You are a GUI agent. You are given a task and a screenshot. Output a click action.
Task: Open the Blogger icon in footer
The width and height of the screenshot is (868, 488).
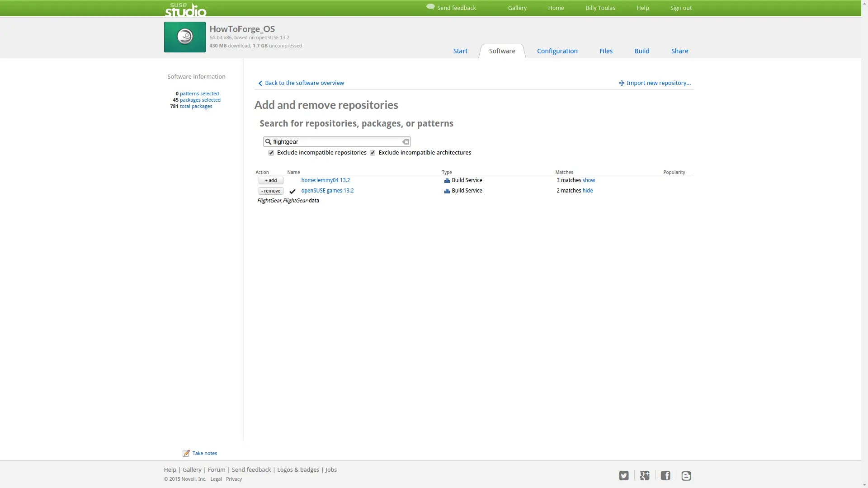tap(686, 475)
